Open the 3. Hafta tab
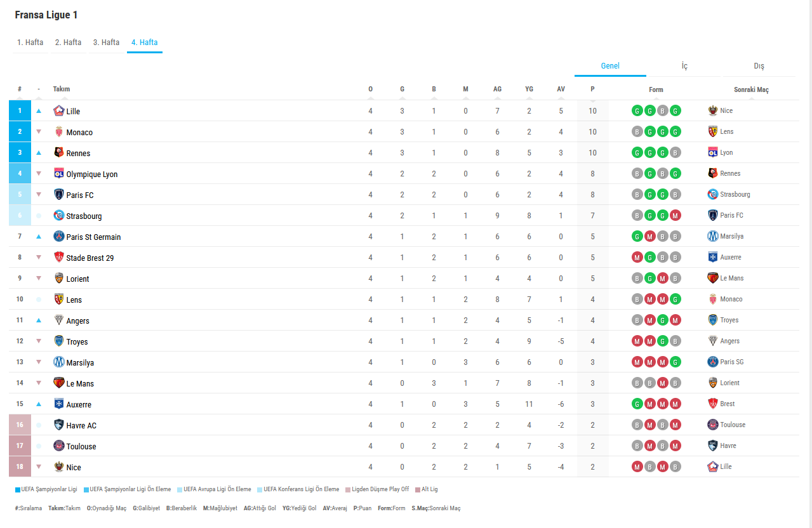Viewport: 812px width, 528px height. coord(107,43)
